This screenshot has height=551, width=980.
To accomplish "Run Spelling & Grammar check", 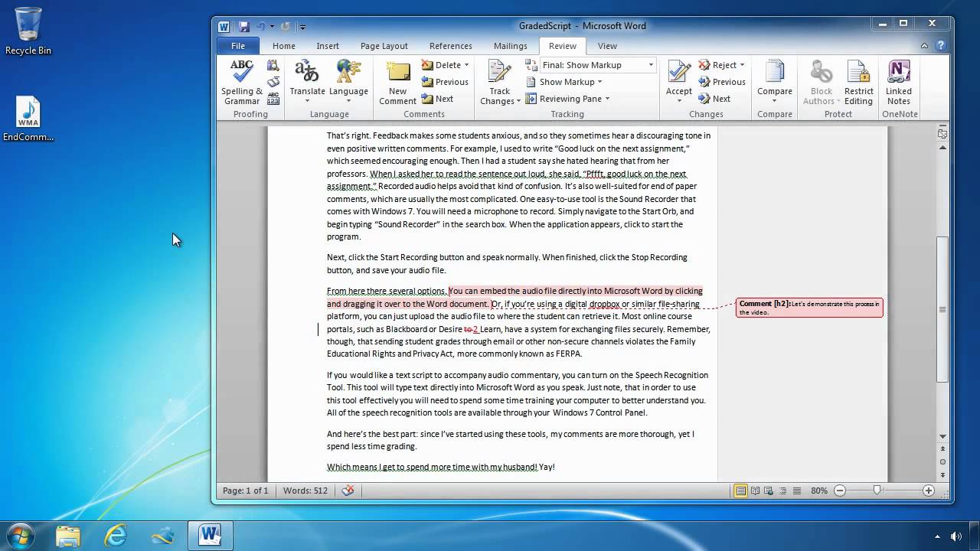I will pos(242,82).
